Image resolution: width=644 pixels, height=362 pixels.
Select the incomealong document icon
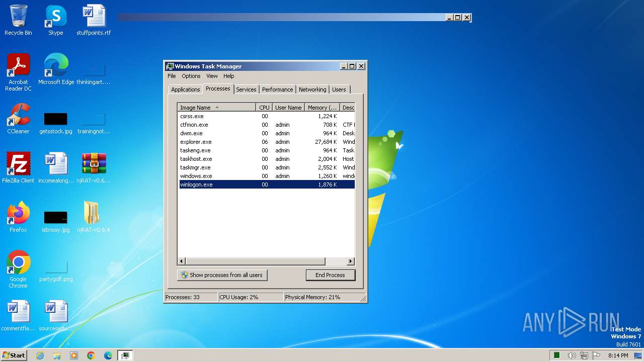(56, 167)
